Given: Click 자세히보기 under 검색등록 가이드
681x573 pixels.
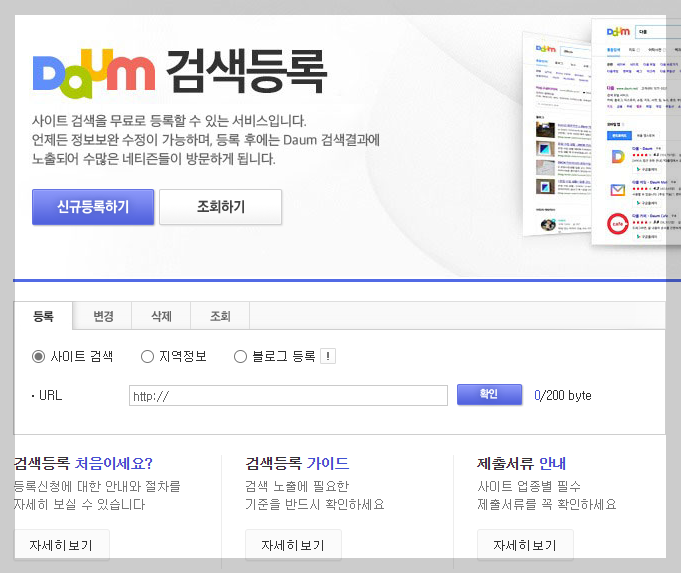Looking at the screenshot, I should tap(293, 545).
